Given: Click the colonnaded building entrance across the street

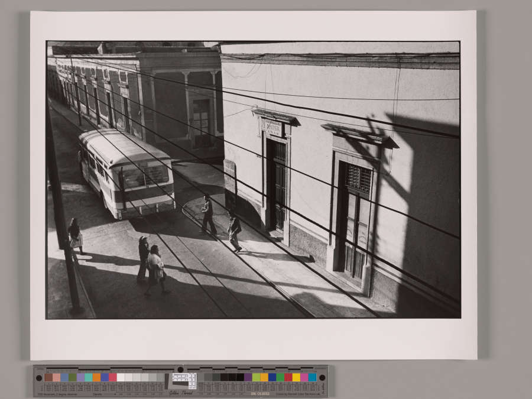Looking at the screenshot, I should (200, 119).
